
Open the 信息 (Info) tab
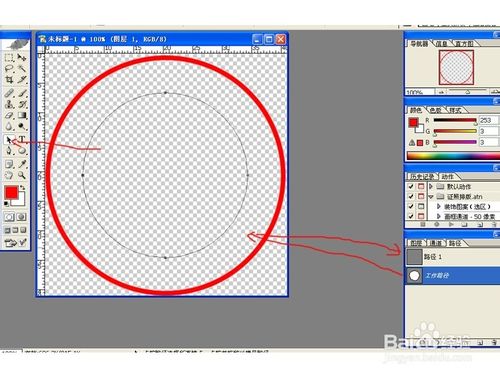click(x=442, y=44)
